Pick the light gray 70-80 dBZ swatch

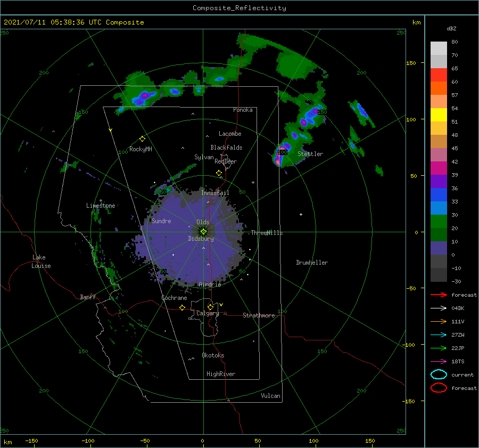click(x=439, y=48)
